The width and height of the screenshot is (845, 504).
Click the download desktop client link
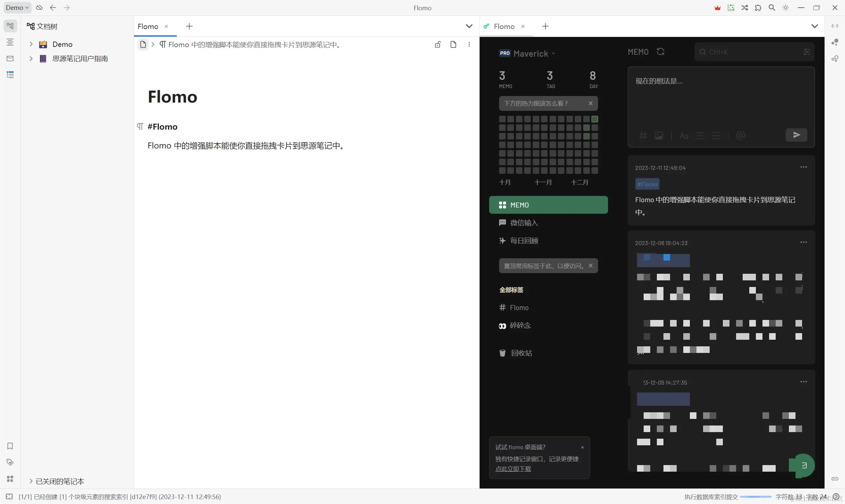click(x=513, y=469)
